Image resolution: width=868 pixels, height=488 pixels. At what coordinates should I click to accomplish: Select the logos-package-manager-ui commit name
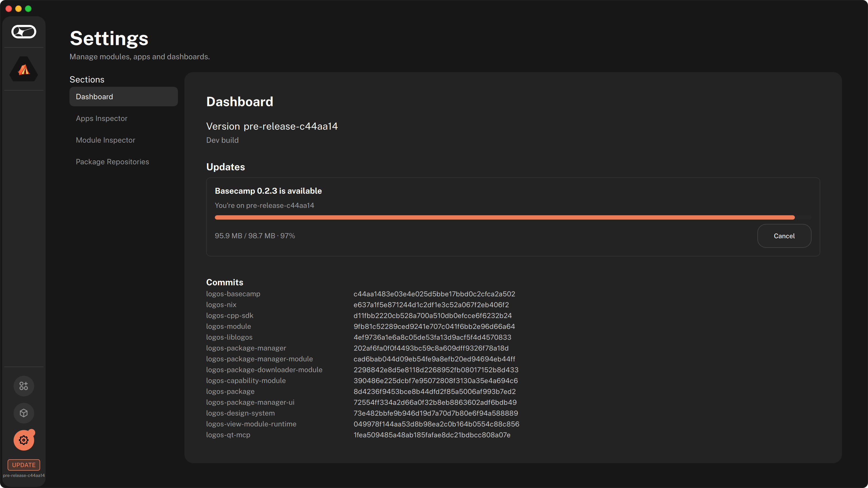coord(250,402)
